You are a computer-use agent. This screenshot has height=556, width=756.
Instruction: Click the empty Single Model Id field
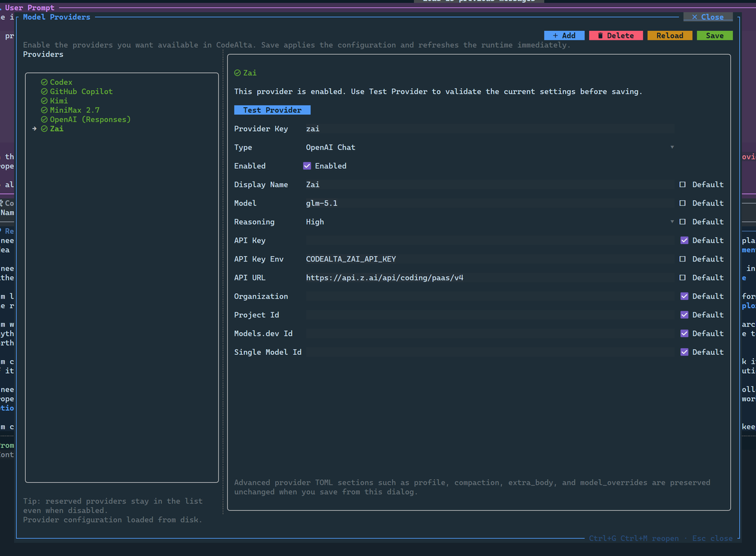click(490, 352)
